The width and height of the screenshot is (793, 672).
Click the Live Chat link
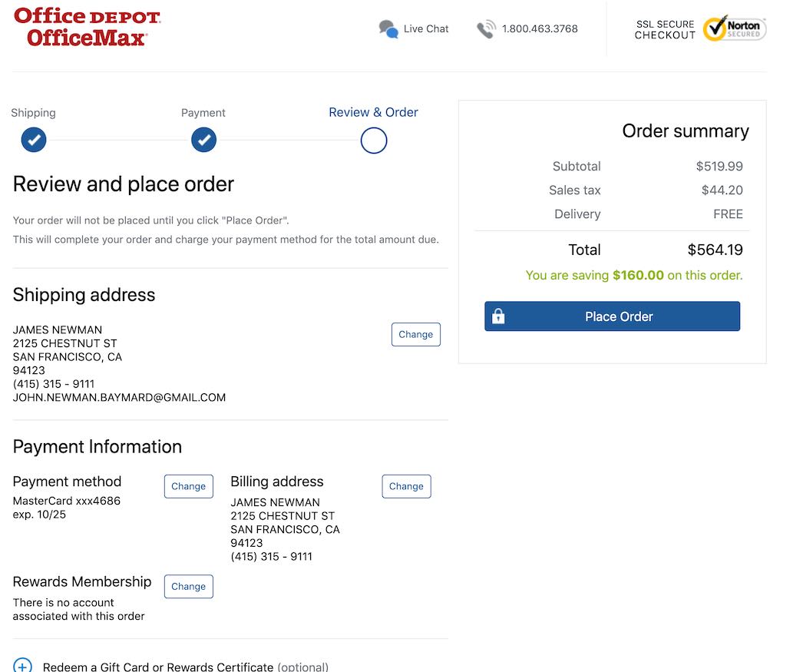[x=426, y=29]
